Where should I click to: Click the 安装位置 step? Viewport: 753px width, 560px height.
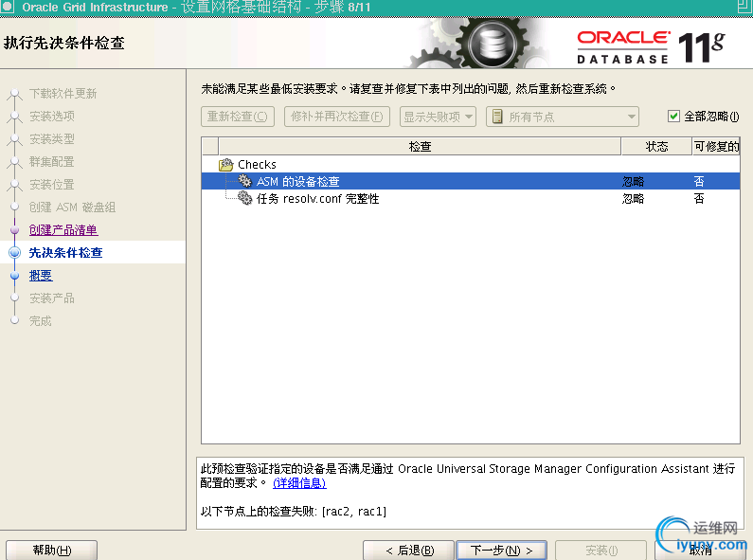(x=52, y=185)
